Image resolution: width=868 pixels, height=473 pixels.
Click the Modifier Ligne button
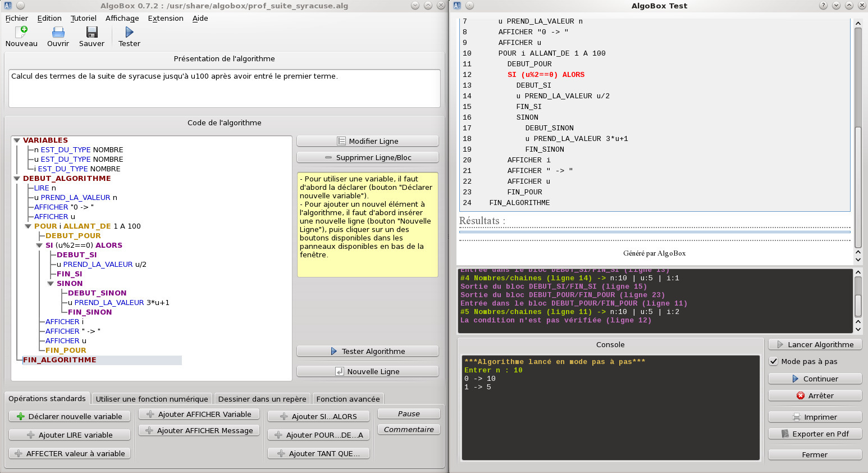367,141
